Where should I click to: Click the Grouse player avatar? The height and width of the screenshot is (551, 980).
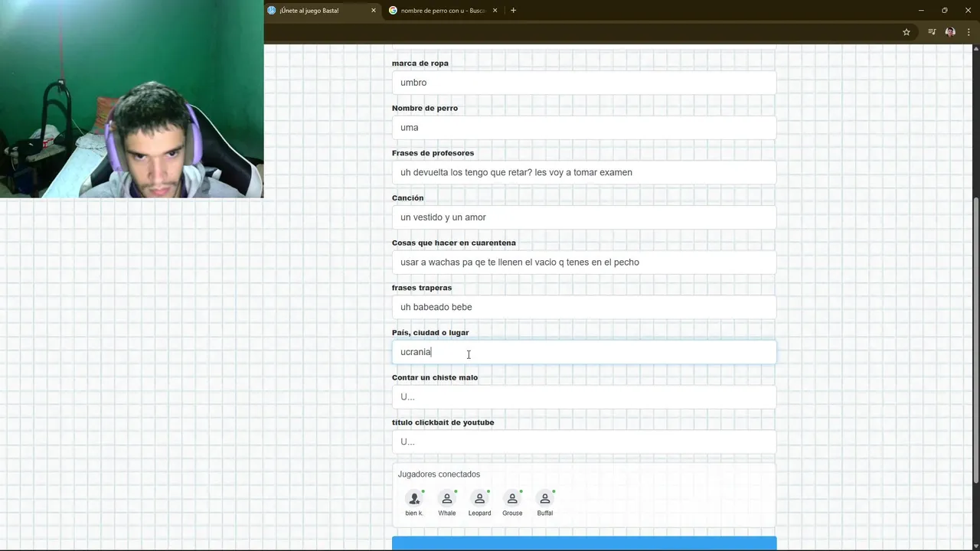click(512, 499)
